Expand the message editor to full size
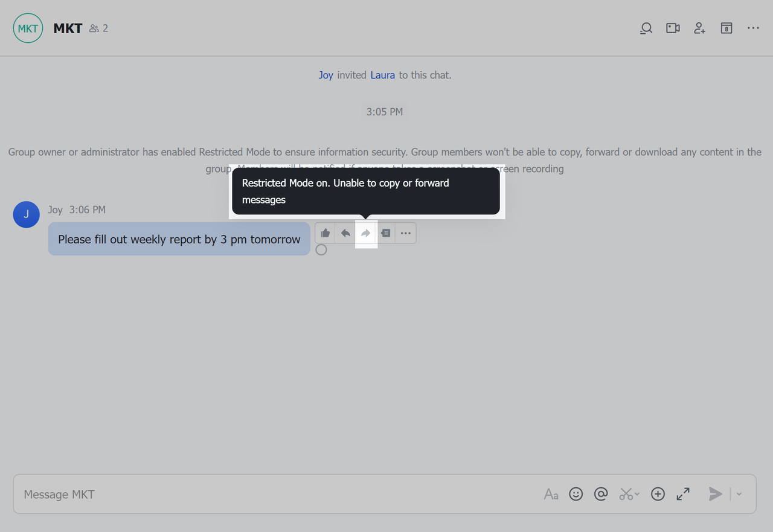This screenshot has width=773, height=532. (683, 494)
